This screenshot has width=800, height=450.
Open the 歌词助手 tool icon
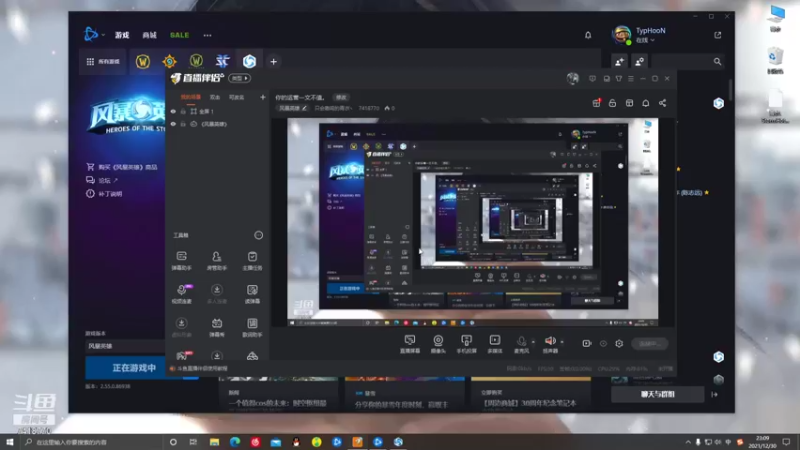point(252,328)
